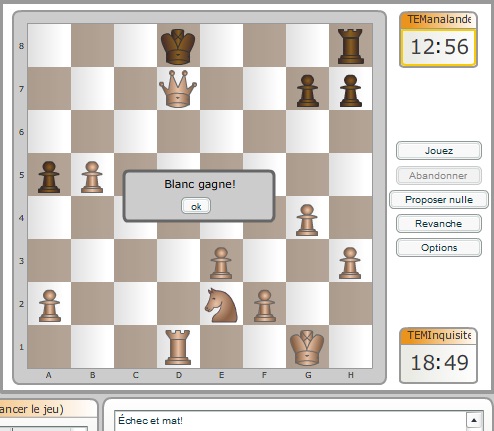
Task: Request a rematch with Revanche
Action: 439,224
